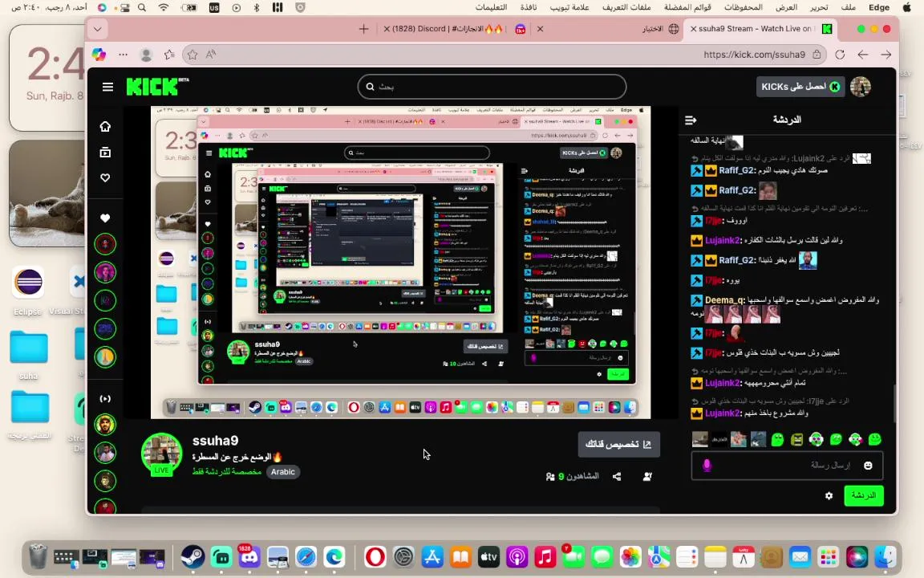
Task: Click the share stream icon
Action: 617,477
